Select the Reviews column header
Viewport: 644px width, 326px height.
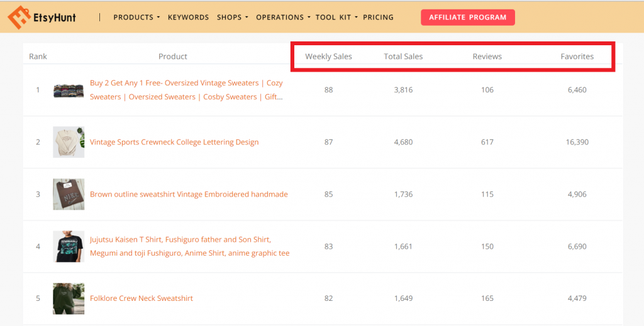(487, 57)
